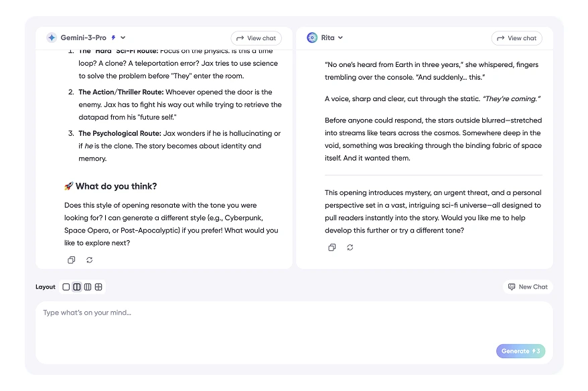Select the three-column layout icon
The image size is (588, 391).
point(88,287)
